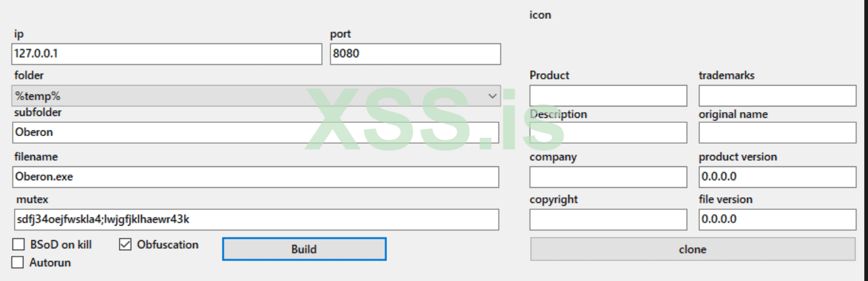Screen dimensions: 868x281
Task: Focus the port field showing 8080
Action: [415, 54]
